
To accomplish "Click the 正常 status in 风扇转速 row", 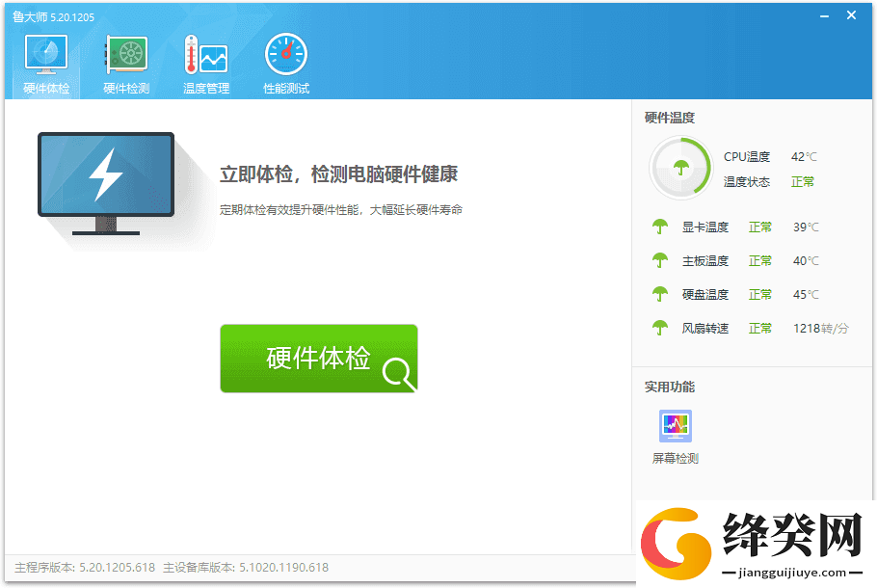I will 760,329.
